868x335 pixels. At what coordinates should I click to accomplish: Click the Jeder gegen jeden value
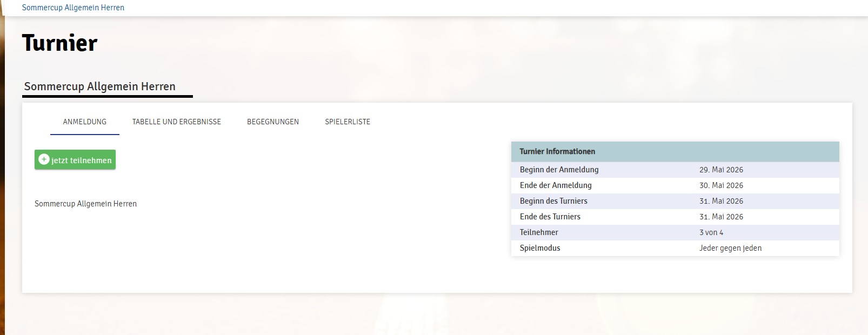[730, 248]
